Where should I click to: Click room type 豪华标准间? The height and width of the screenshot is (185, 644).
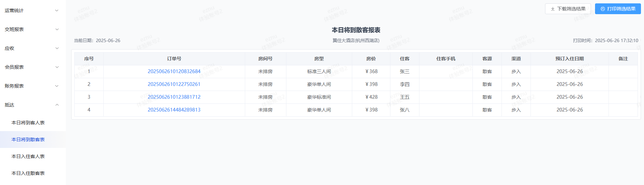click(319, 97)
